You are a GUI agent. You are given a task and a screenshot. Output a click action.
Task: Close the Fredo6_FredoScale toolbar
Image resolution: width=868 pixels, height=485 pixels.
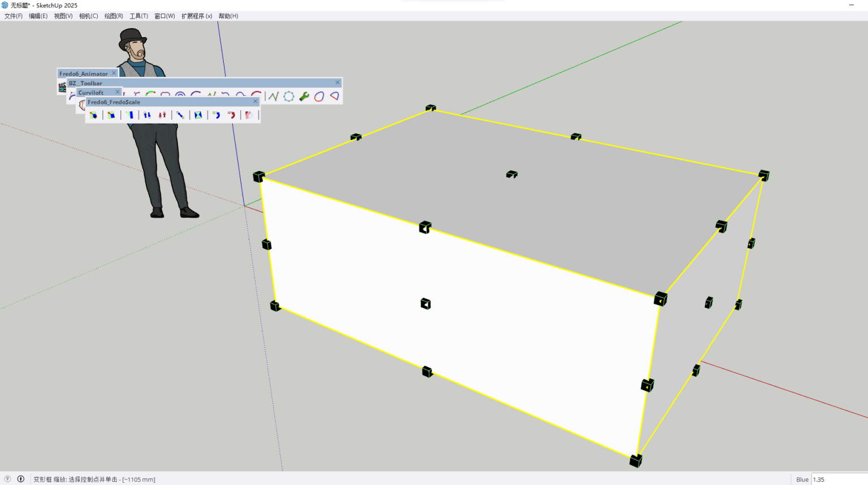(x=255, y=101)
